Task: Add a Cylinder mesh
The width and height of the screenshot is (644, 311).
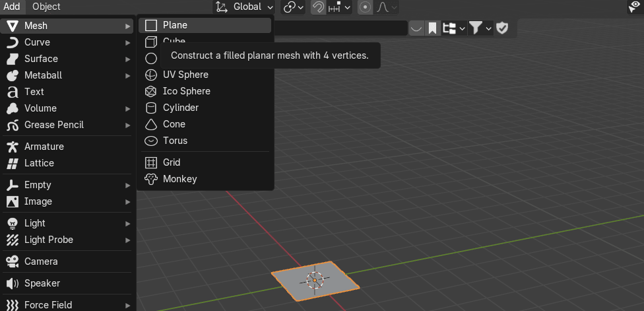Action: click(x=180, y=108)
